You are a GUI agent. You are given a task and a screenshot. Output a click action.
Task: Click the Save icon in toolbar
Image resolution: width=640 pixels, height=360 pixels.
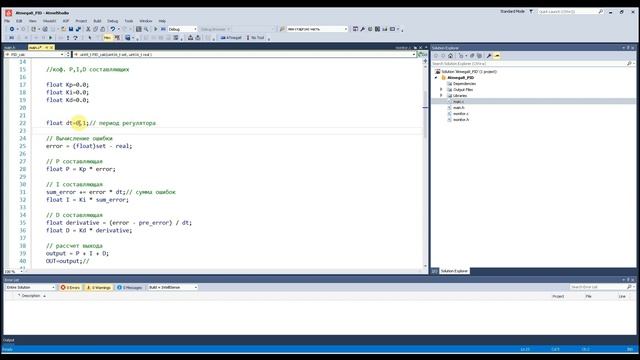pos(71,29)
